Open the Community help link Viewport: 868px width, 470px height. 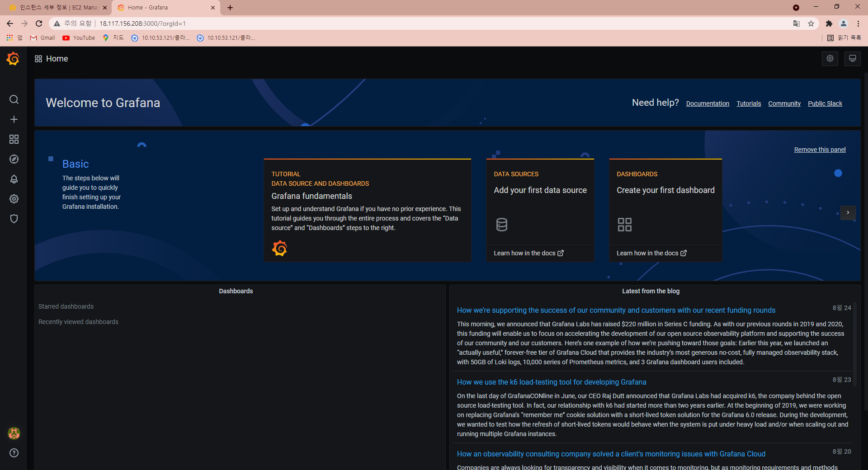point(784,103)
